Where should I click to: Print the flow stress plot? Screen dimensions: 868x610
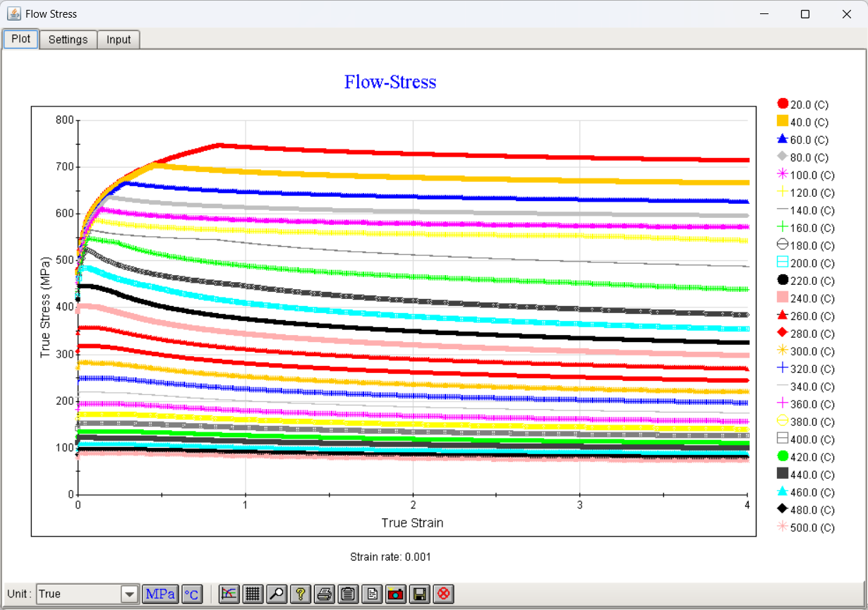click(x=325, y=594)
